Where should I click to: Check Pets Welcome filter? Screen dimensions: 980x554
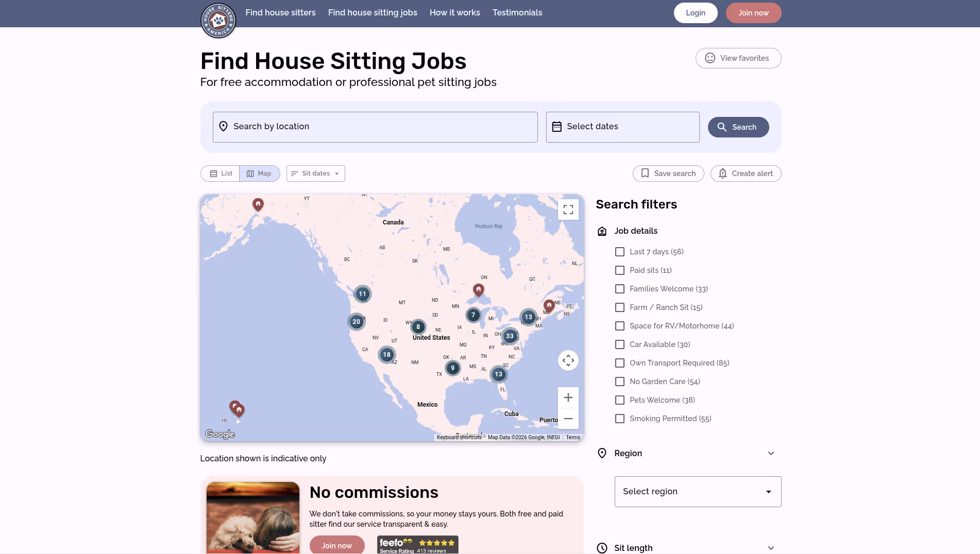click(x=620, y=400)
